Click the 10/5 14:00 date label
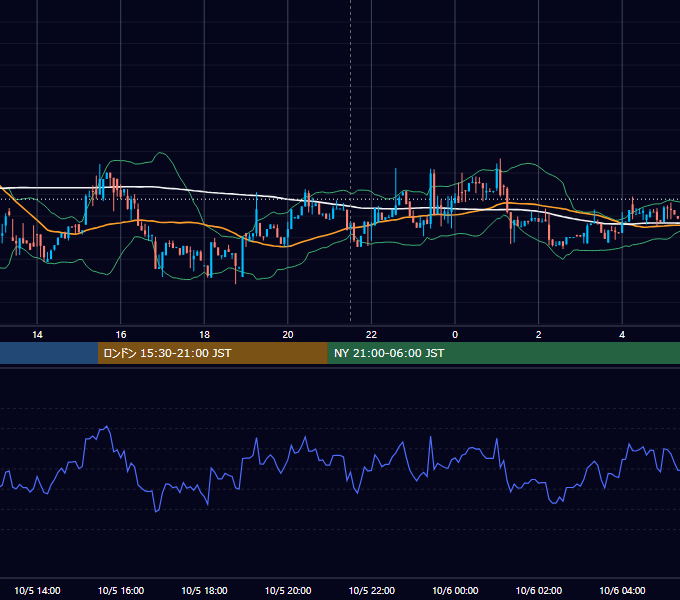The image size is (680, 600). pos(37,590)
